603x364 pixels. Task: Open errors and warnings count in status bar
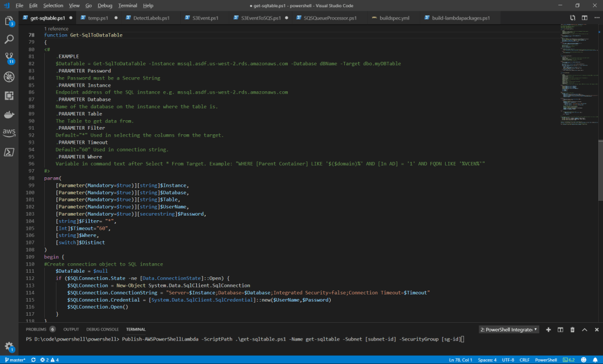tap(50, 360)
